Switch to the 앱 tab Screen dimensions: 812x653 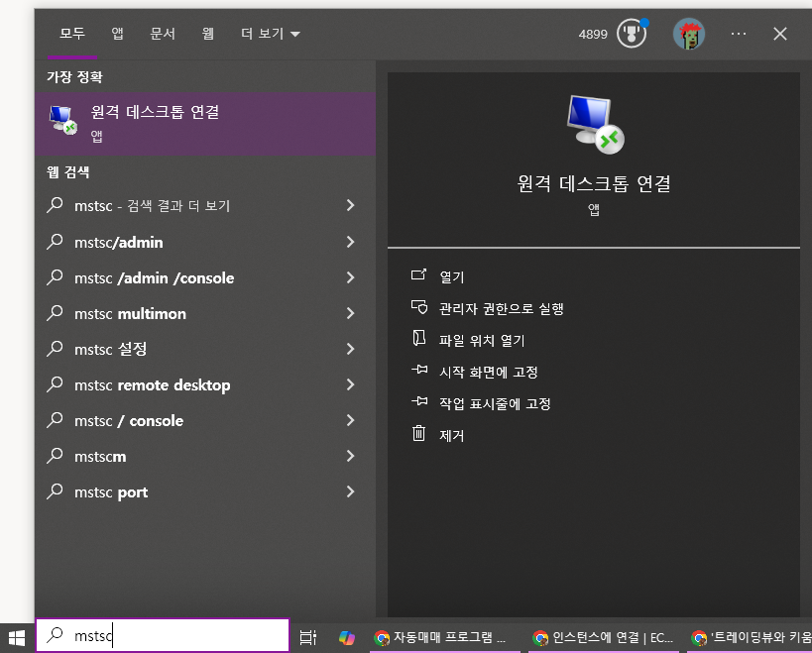pos(118,34)
